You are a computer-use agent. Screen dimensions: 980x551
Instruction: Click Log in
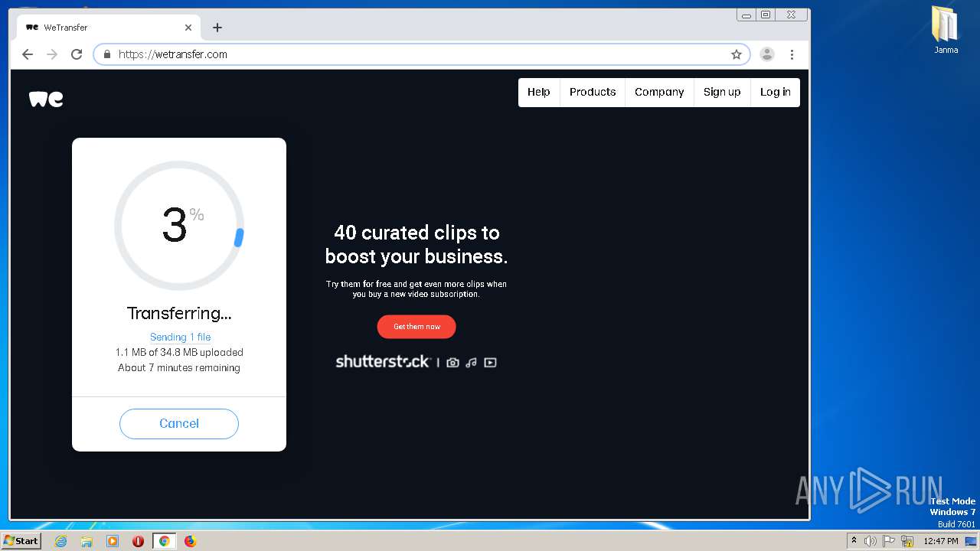[776, 92]
